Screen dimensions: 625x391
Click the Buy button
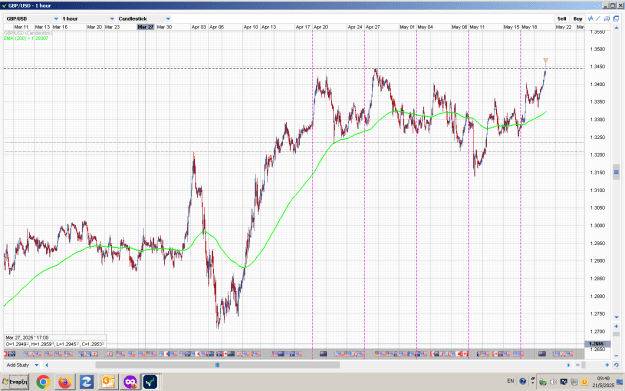[x=578, y=19]
